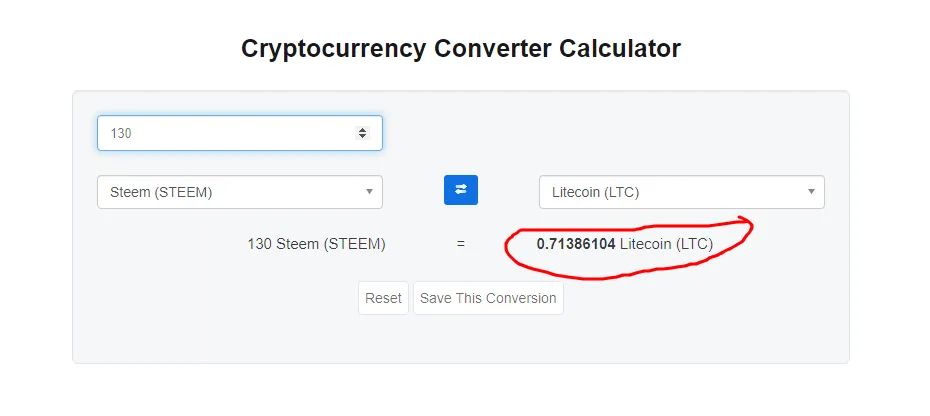Image resolution: width=930 pixels, height=416 pixels.
Task: Open the Steem (STEEM) source currency dropdown
Action: pos(240,192)
